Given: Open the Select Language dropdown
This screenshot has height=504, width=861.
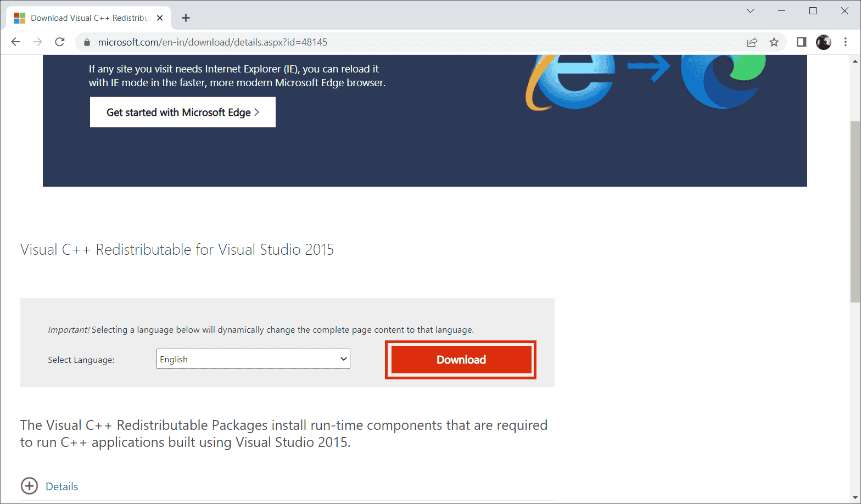Looking at the screenshot, I should 253,359.
